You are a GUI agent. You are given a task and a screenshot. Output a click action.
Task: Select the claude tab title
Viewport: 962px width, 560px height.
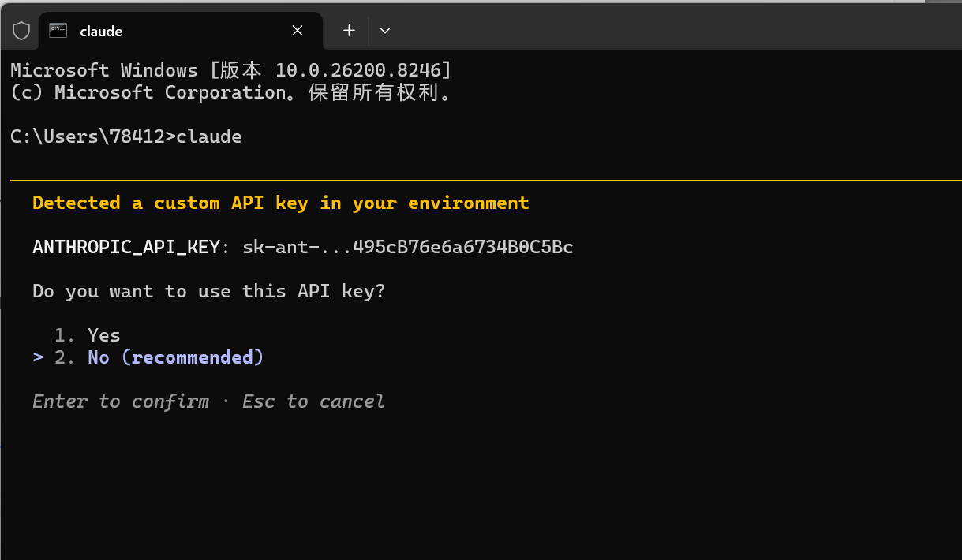tap(101, 32)
